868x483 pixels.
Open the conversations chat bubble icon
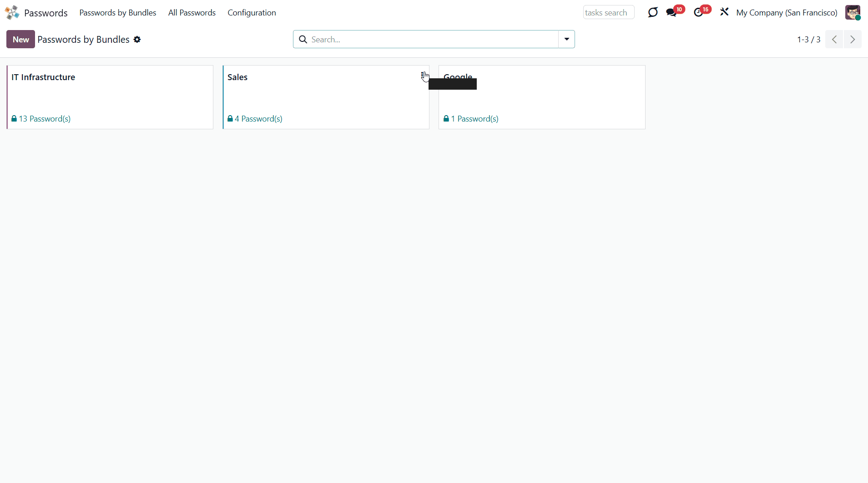tap(671, 12)
